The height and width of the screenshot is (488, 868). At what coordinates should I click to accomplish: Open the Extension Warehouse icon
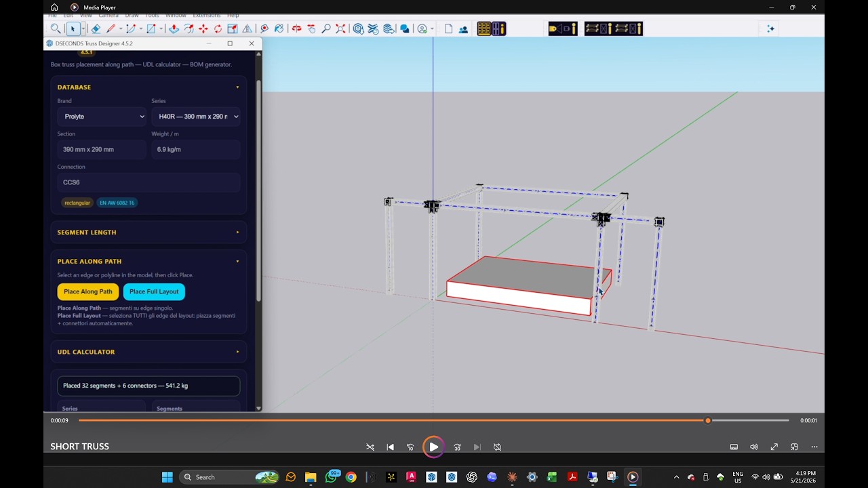click(373, 28)
